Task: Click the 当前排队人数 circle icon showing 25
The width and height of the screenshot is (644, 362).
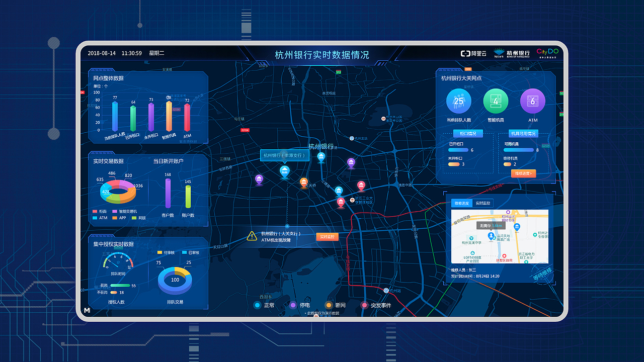Action: (x=458, y=101)
